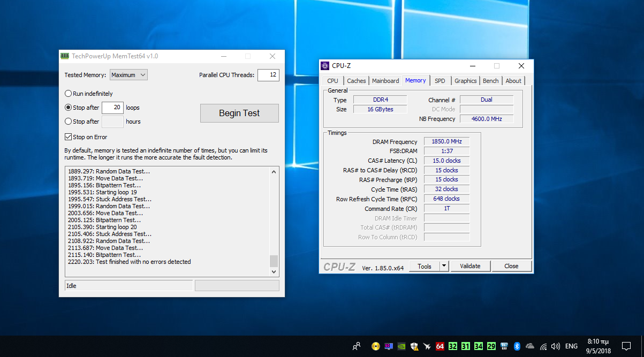The image size is (644, 357).
Task: Click the 'Starting loop 19' log line
Action: point(102,192)
